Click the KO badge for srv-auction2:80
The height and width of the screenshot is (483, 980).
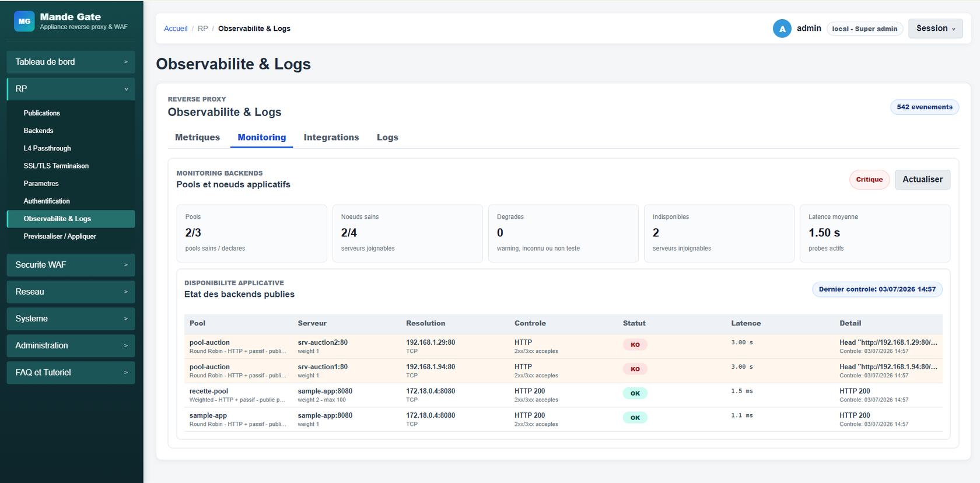point(635,345)
